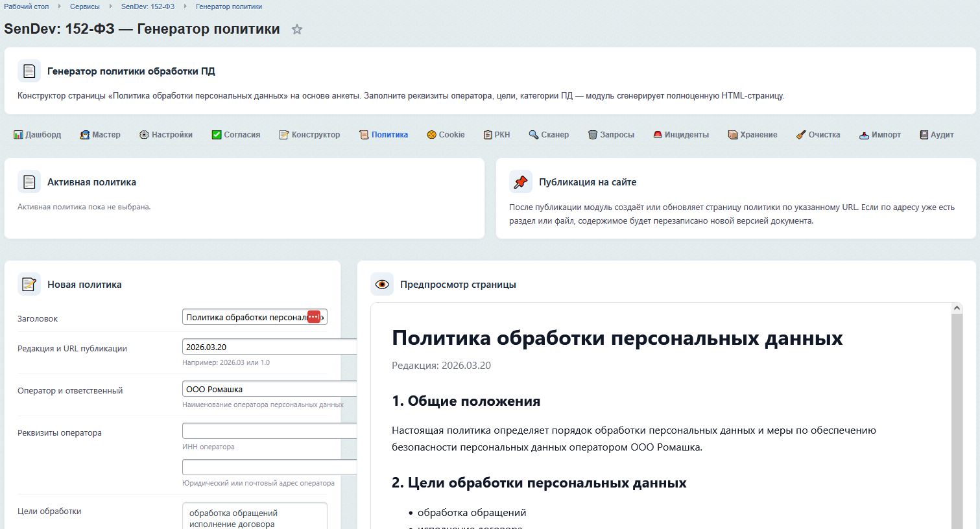
Task: Select the Инциденты alarm bell icon
Action: point(657,134)
